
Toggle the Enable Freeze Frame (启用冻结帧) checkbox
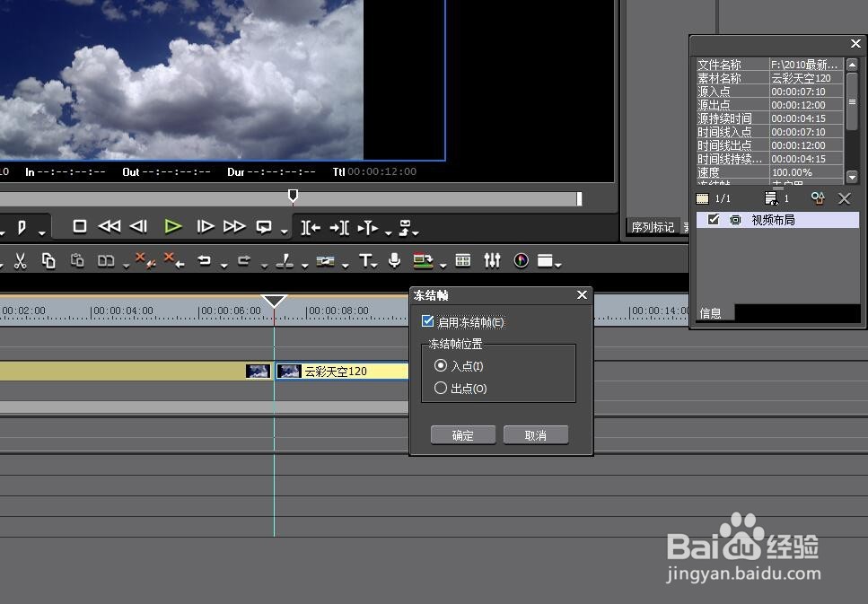coord(428,321)
